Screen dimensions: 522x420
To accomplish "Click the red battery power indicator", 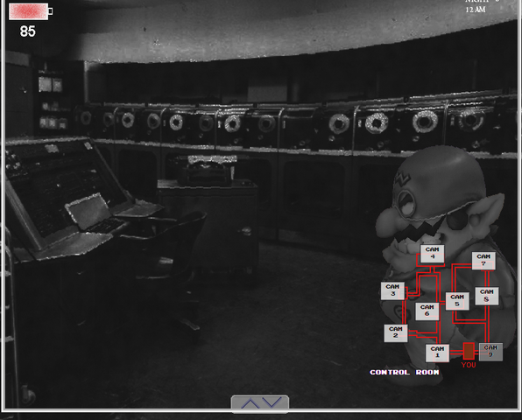I will click(x=31, y=11).
